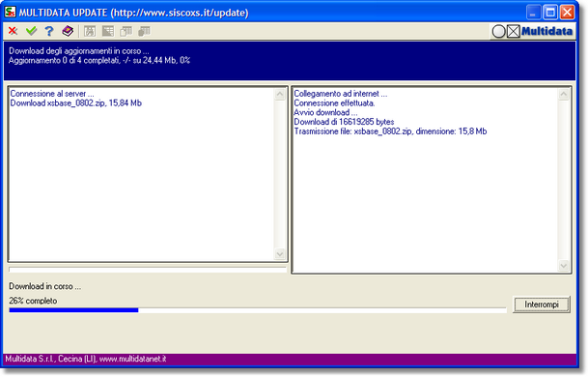Open help with the blue question mark
Image resolution: width=588 pixels, height=377 pixels.
pyautogui.click(x=49, y=31)
